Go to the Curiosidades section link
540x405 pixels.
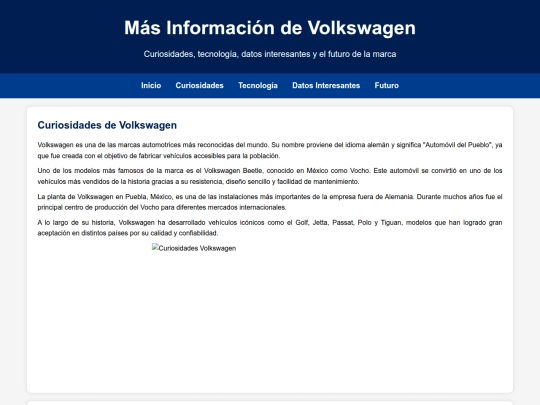click(199, 85)
